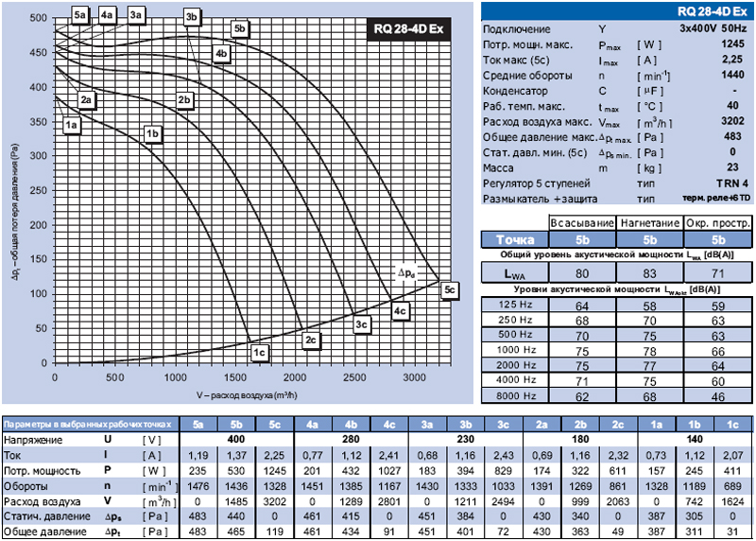Click the 5a curve label on chart
The height and width of the screenshot is (541, 756).
[79, 15]
